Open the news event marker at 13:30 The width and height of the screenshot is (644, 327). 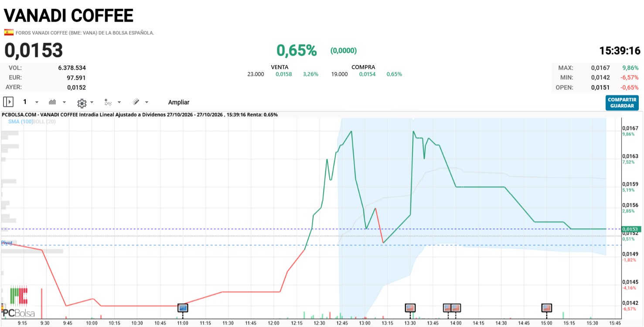point(410,308)
